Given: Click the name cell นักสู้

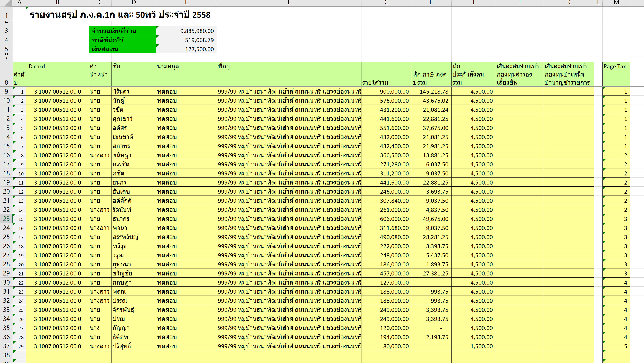Looking at the screenshot, I should [134, 100].
